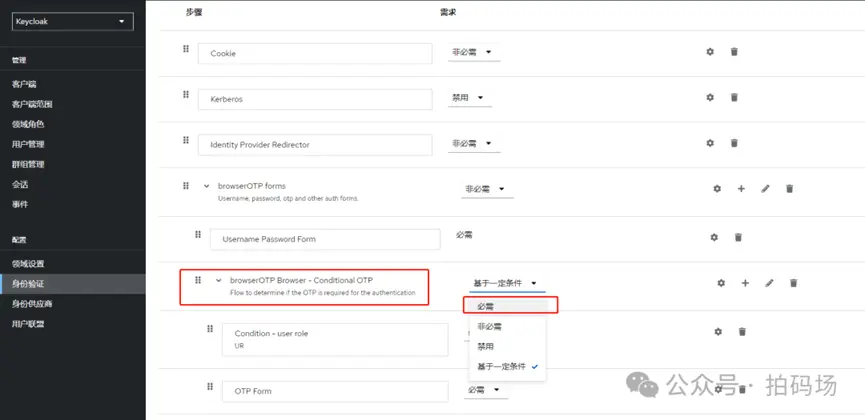Open settings for Identity Provider Redirector
This screenshot has width=865, height=420.
[x=710, y=143]
